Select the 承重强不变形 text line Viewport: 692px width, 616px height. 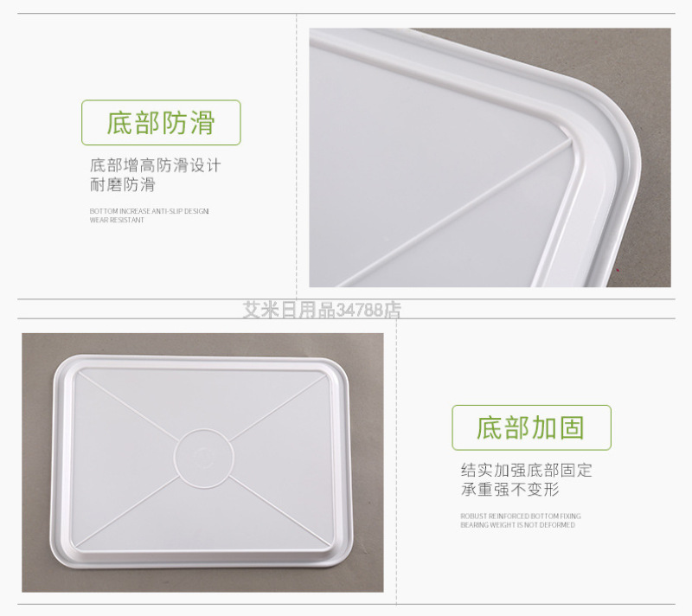click(509, 490)
